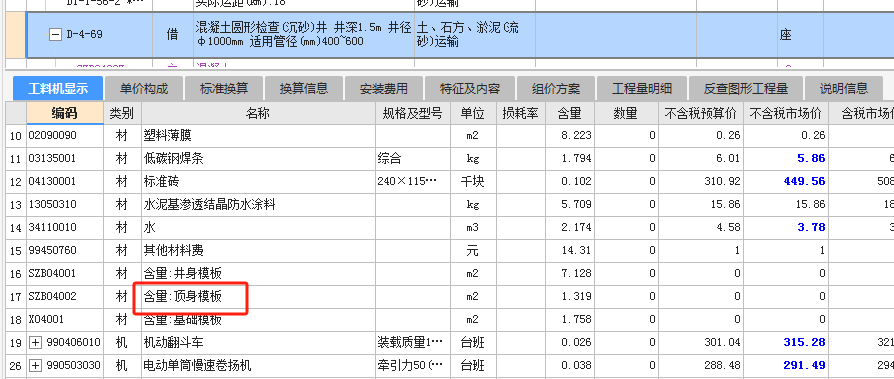This screenshot has width=894, height=379.
Task: Select code cell 02090090
Action: [x=64, y=136]
